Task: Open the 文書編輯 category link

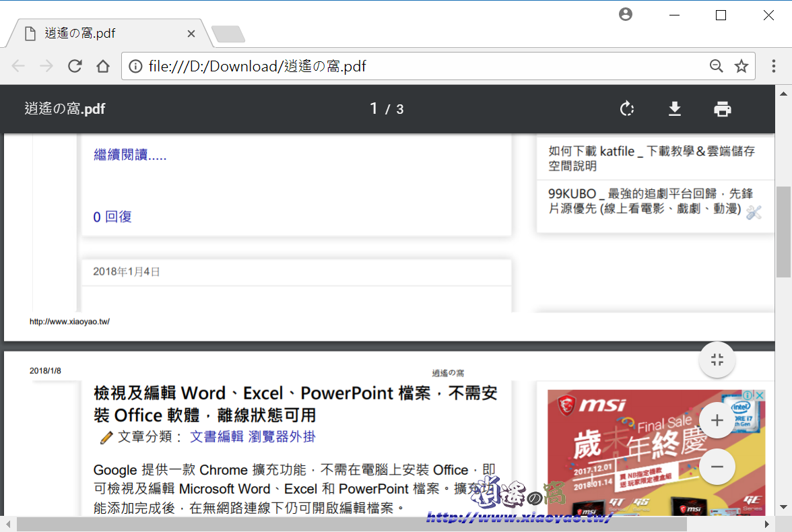Action: click(x=217, y=436)
